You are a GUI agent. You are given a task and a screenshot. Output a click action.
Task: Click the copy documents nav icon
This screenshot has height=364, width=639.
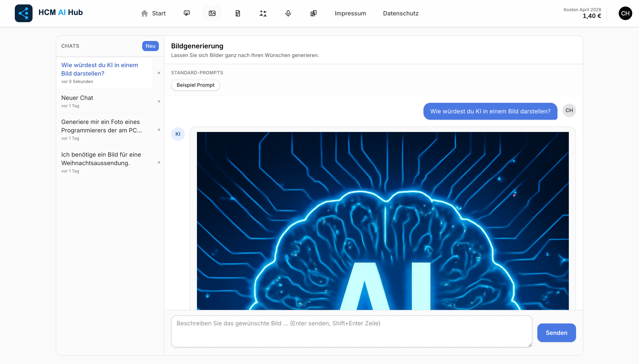pos(314,13)
